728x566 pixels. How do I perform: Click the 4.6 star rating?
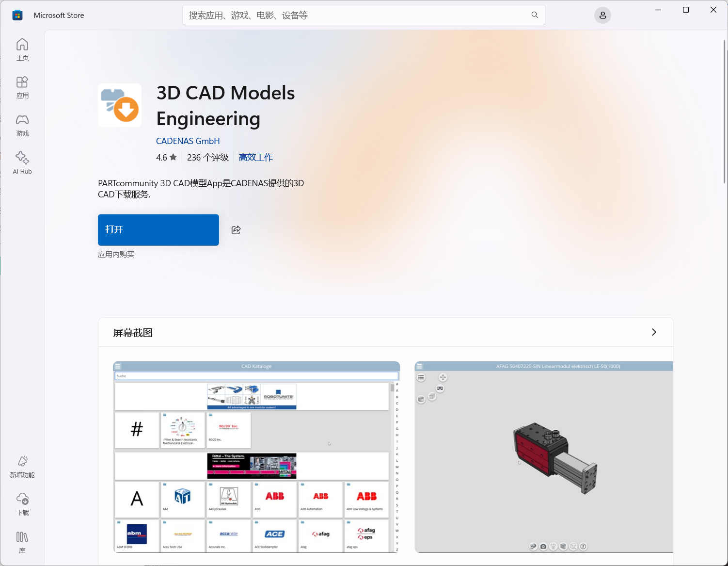166,158
